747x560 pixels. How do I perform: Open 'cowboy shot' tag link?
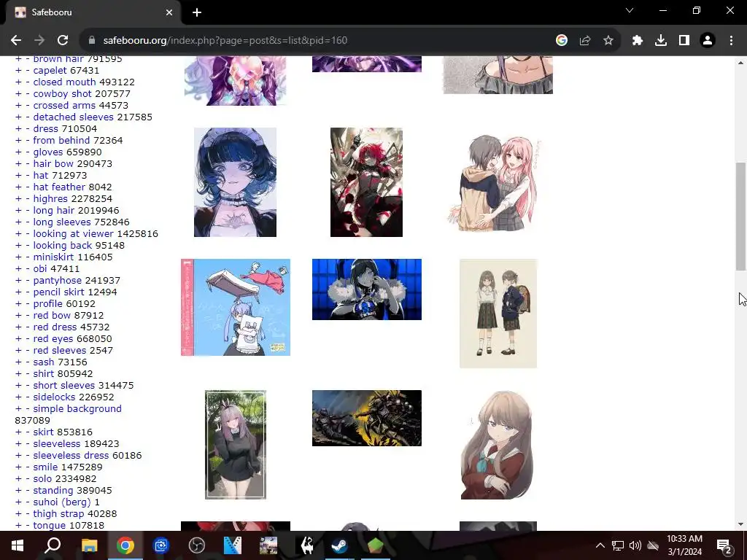(63, 94)
